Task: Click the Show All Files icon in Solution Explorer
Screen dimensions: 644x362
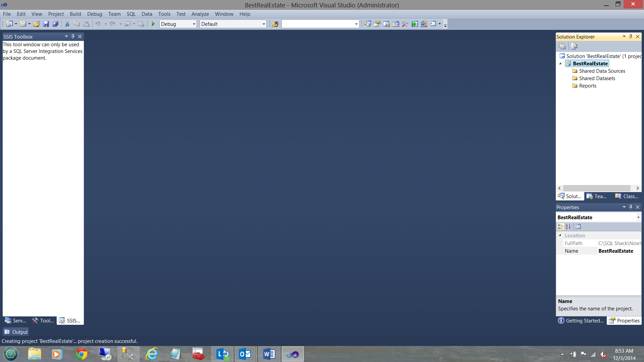Action: (574, 46)
